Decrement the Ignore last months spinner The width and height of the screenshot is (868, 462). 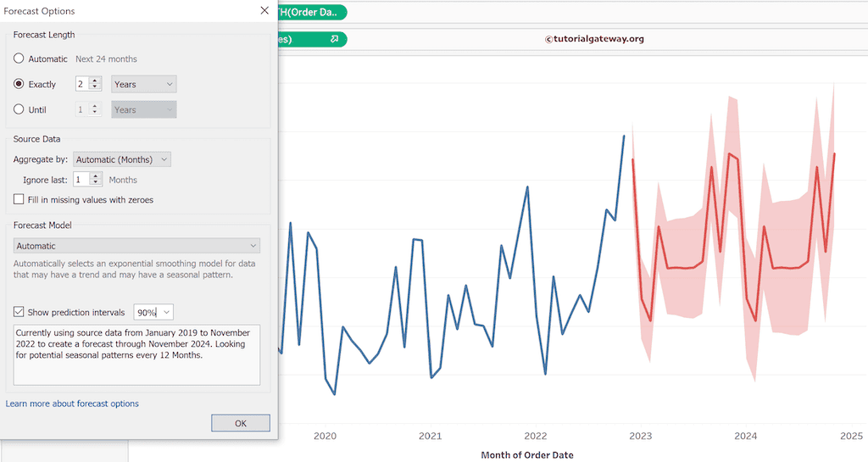(96, 183)
